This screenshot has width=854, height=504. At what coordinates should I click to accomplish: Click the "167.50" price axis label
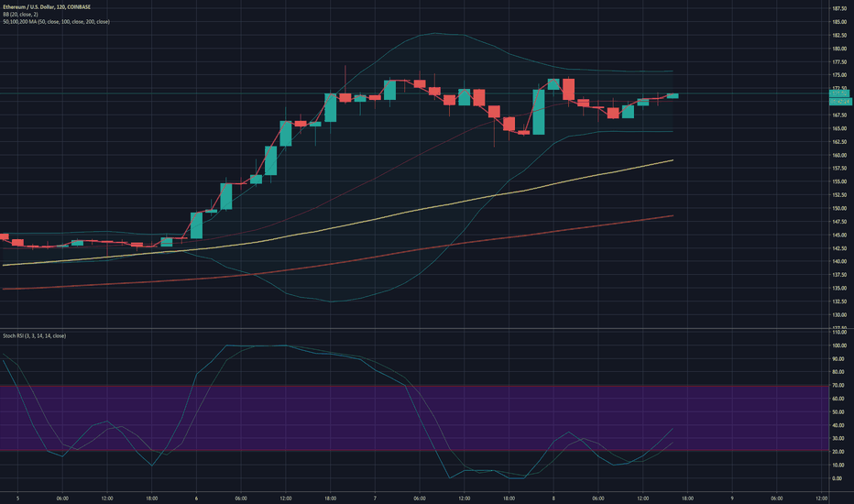coord(839,115)
